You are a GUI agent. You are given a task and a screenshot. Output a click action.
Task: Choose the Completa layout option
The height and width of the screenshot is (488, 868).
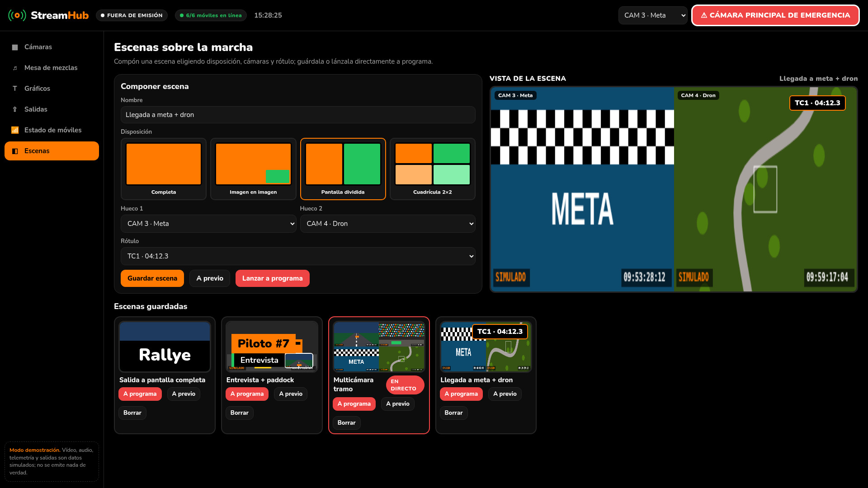(164, 169)
